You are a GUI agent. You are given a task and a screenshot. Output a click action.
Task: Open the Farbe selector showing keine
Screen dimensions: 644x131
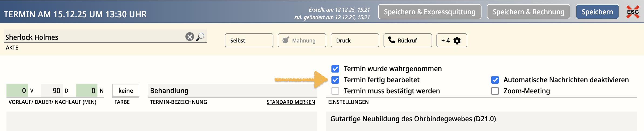point(126,91)
